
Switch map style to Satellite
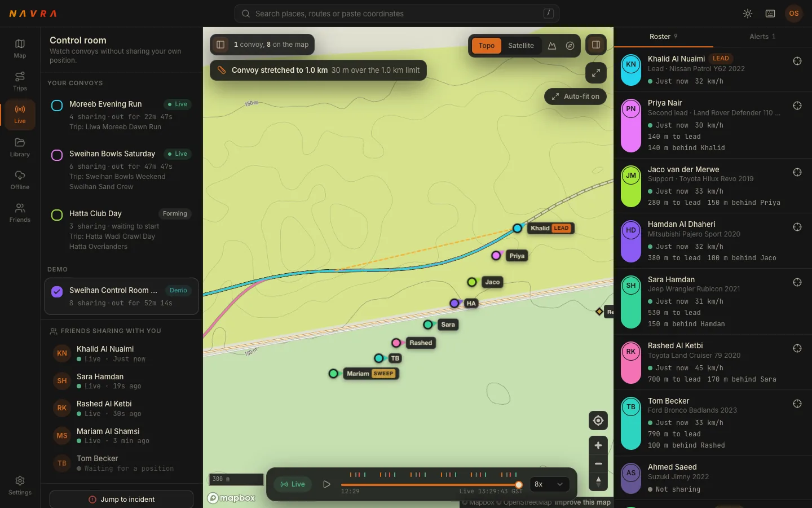[521, 46]
